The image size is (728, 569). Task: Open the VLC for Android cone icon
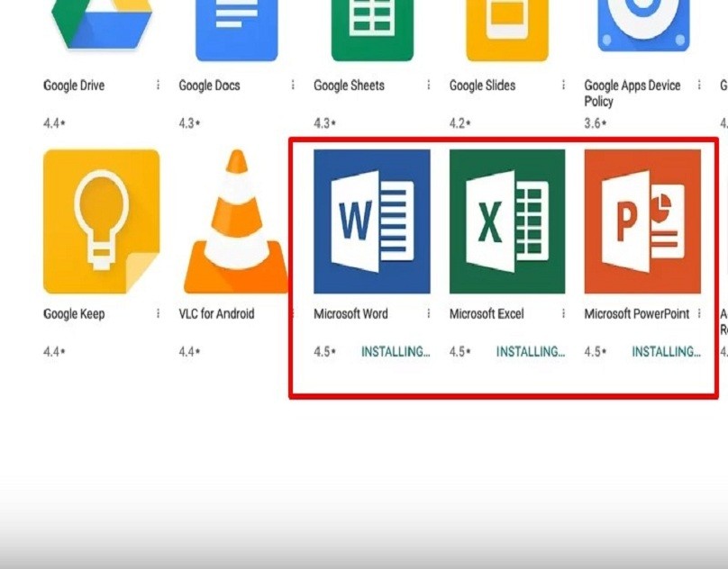(237, 221)
